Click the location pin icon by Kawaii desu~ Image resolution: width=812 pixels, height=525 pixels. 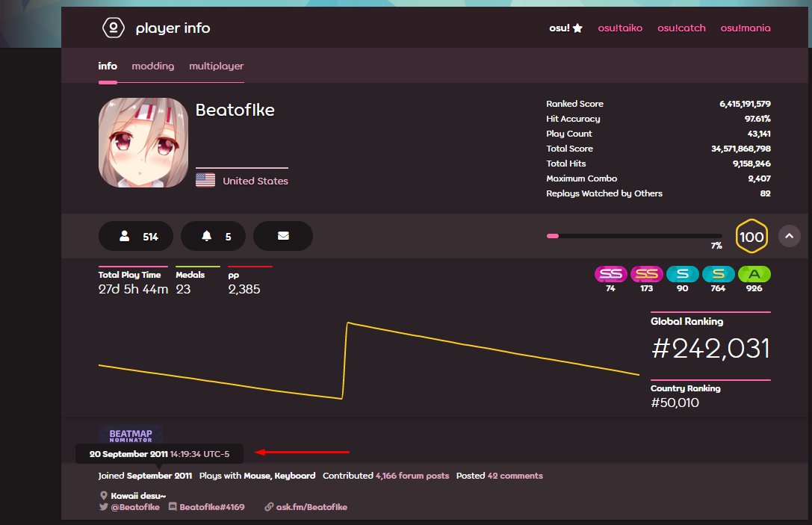point(104,495)
